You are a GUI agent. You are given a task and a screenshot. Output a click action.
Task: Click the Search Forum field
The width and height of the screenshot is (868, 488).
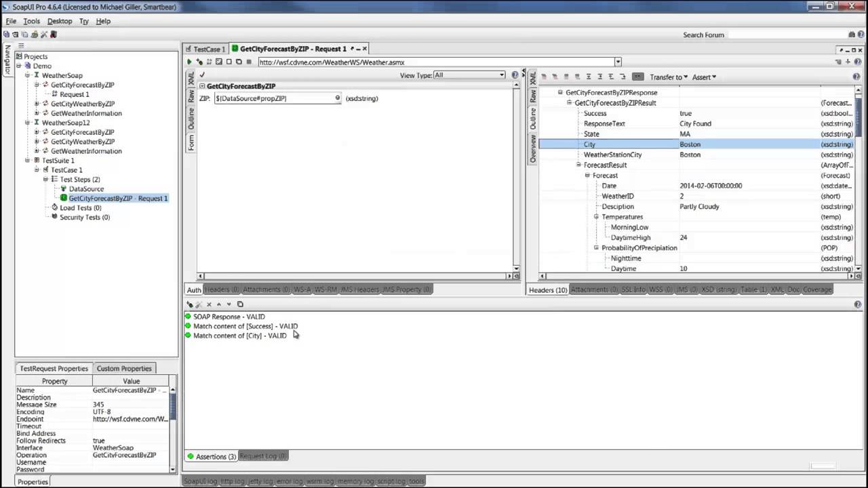click(x=787, y=35)
